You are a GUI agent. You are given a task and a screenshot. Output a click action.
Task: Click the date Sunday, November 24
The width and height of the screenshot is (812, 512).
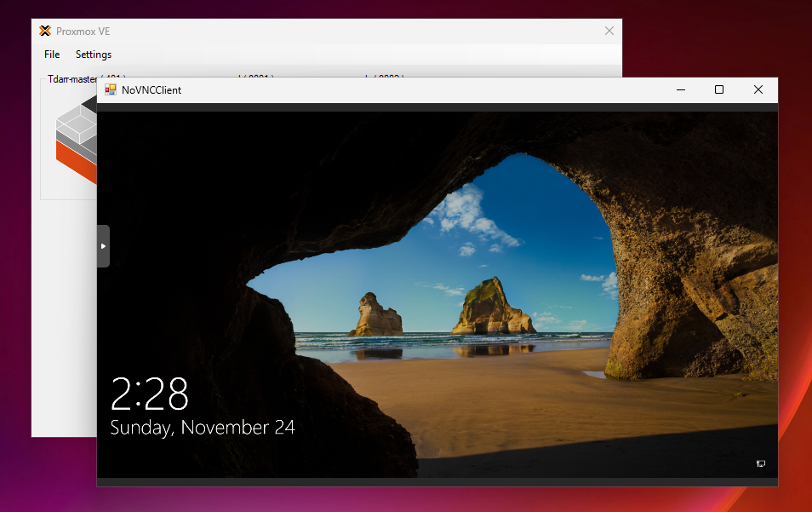point(203,428)
